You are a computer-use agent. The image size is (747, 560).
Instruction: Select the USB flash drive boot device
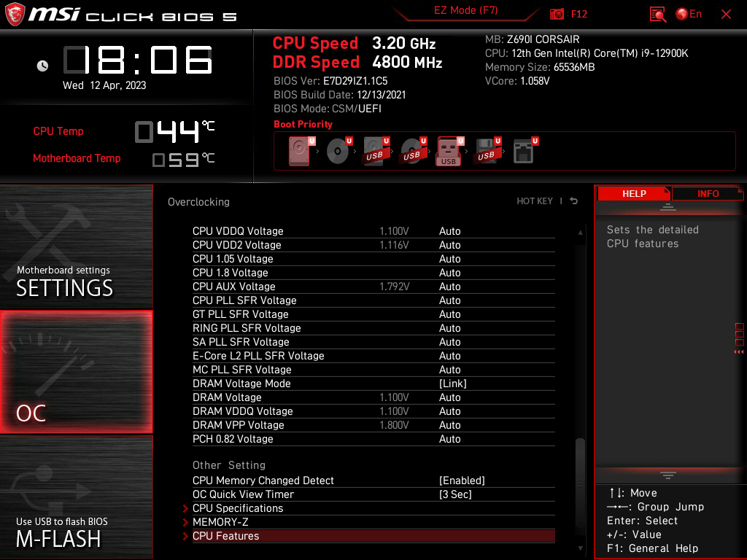coord(449,150)
